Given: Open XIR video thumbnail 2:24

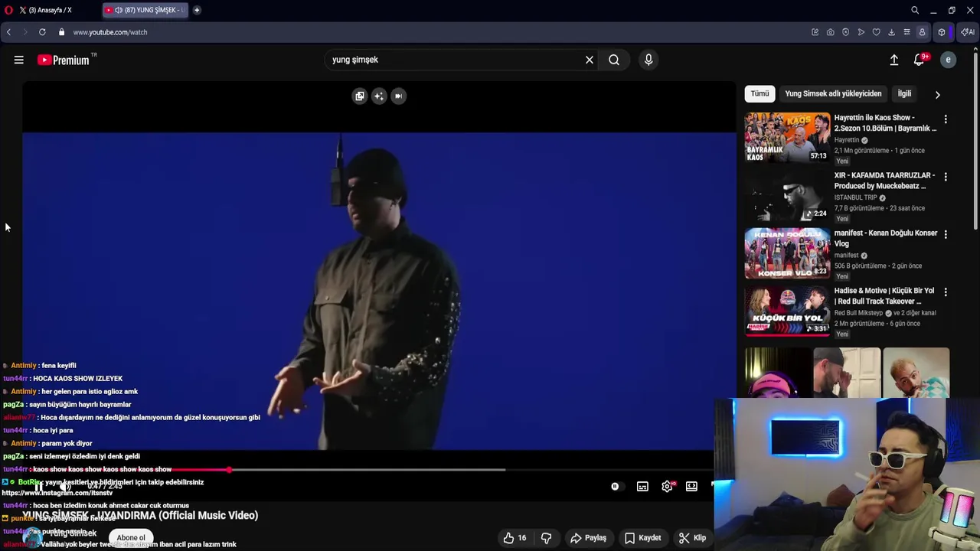Looking at the screenshot, I should pyautogui.click(x=787, y=195).
